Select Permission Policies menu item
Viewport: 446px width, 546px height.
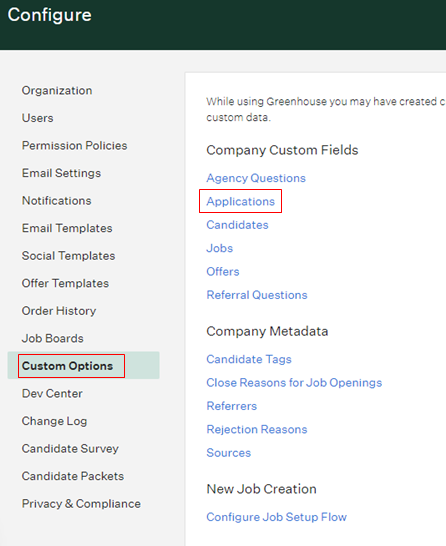(75, 146)
